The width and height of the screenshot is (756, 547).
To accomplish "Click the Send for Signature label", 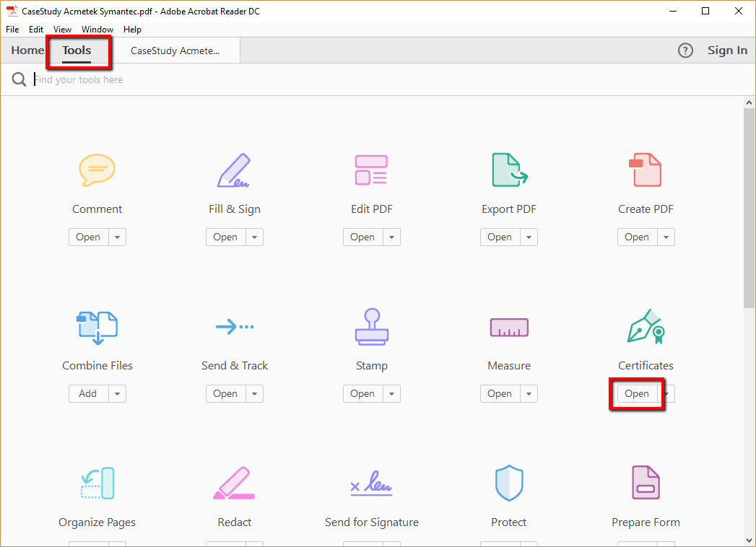I will pyautogui.click(x=372, y=522).
